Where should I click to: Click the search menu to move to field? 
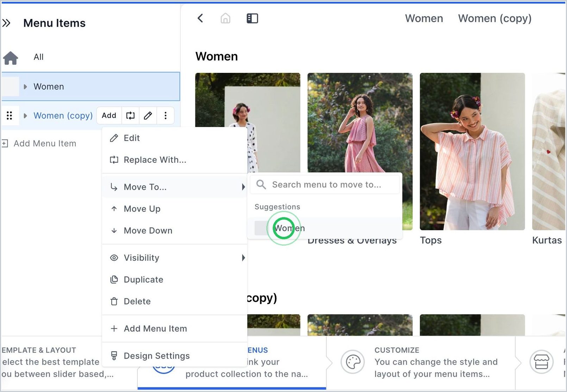coord(325,184)
